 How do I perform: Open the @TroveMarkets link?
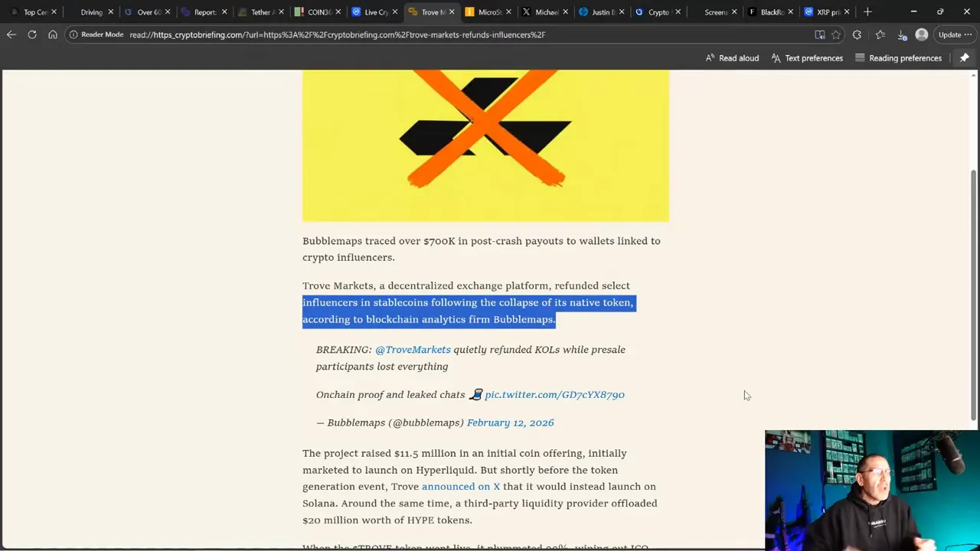[x=413, y=349]
